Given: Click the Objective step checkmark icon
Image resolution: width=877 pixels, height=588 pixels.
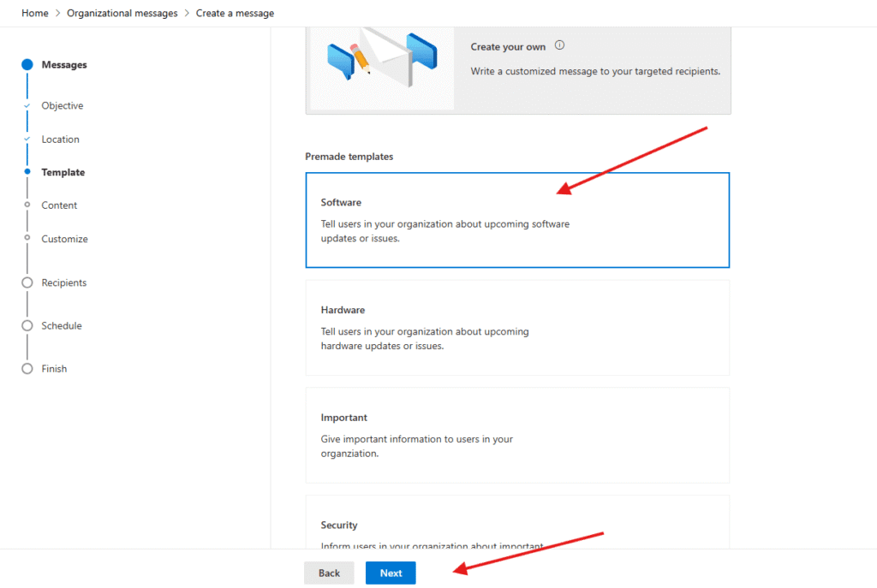Looking at the screenshot, I should click(x=27, y=106).
